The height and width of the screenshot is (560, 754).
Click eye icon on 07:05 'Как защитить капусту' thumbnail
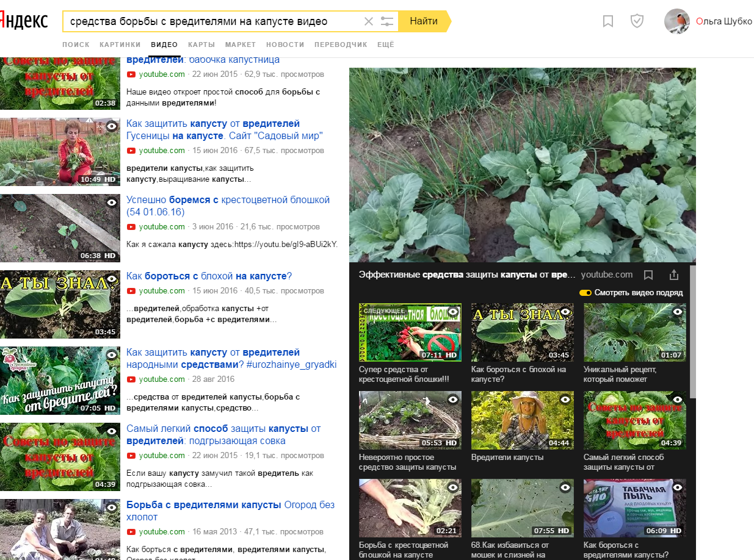pyautogui.click(x=112, y=354)
